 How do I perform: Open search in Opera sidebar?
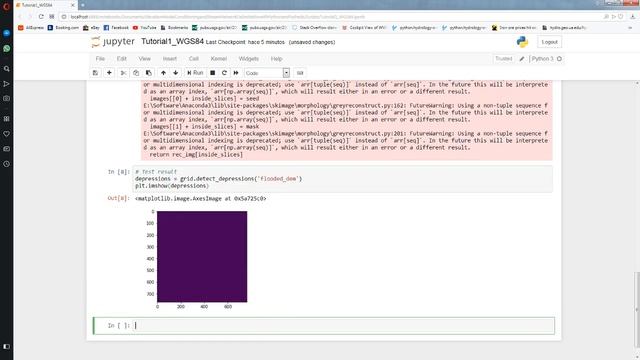pos(7,69)
